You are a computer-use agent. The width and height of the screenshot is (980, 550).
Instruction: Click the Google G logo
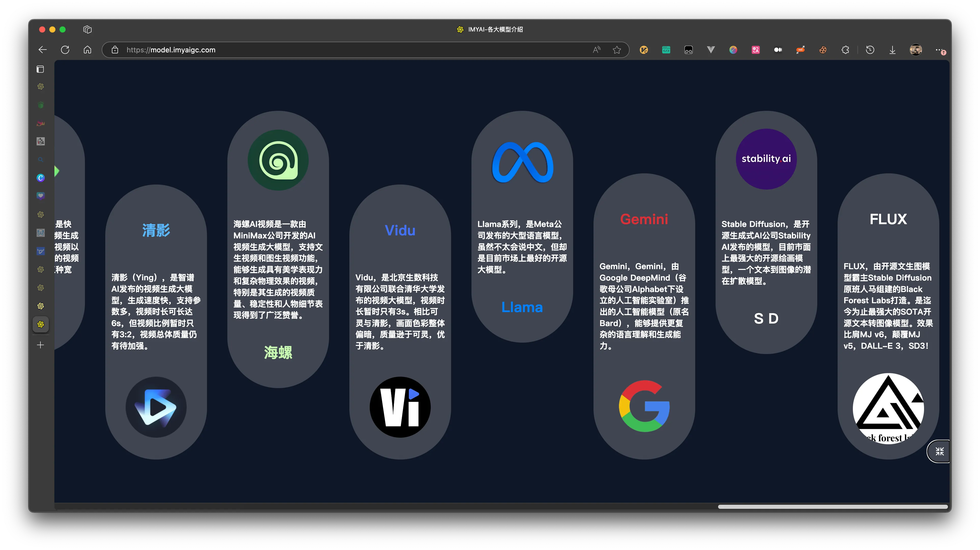pos(644,406)
